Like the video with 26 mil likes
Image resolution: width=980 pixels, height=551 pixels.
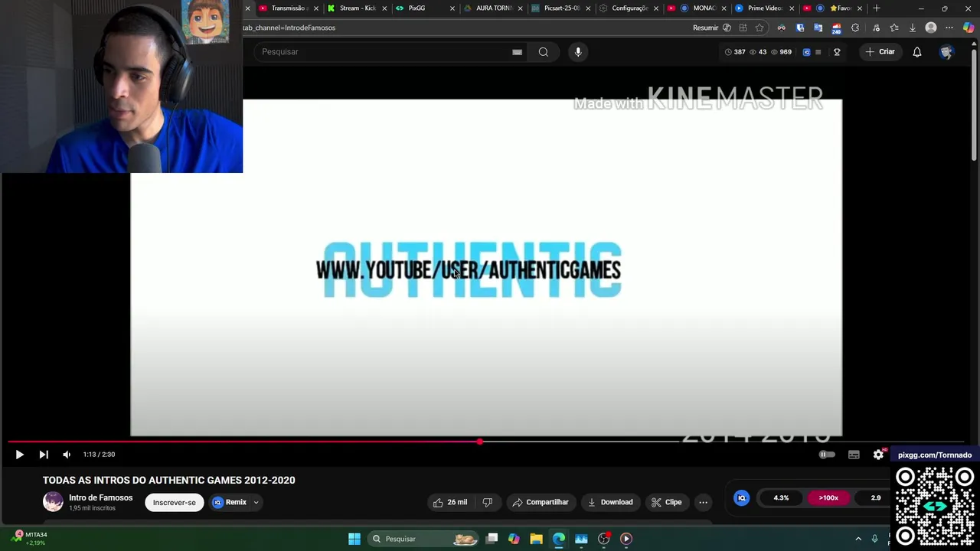(450, 502)
